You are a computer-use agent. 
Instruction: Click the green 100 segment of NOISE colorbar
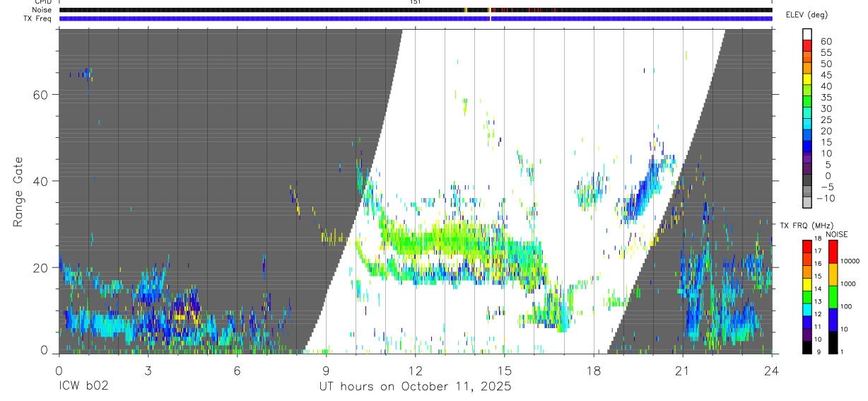[832, 296]
